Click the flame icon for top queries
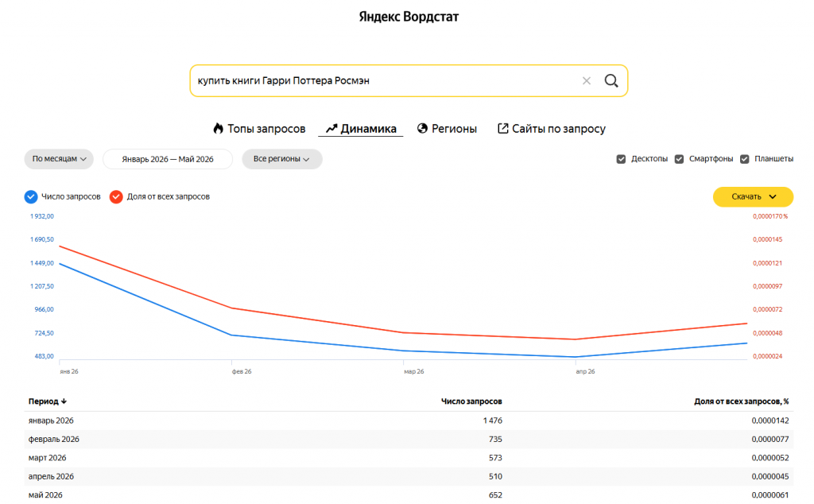 [218, 128]
